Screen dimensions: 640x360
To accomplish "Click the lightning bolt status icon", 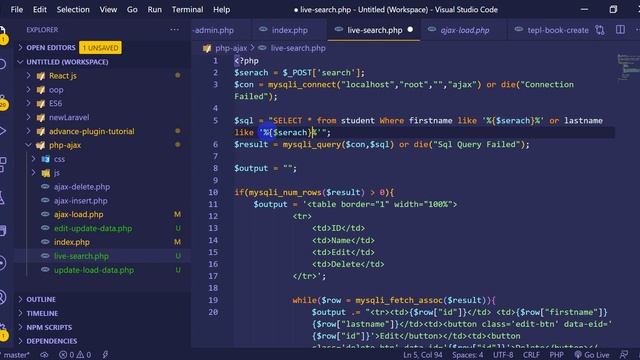I will 105,355.
